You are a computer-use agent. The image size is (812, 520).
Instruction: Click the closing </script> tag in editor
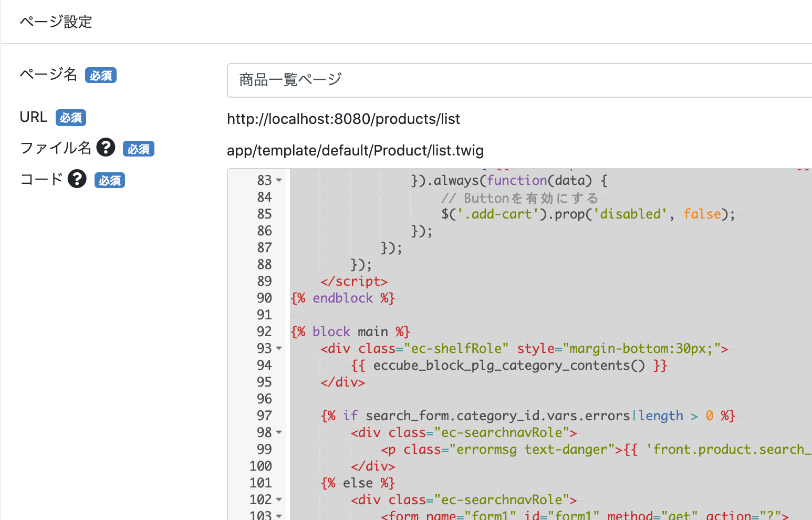(x=354, y=282)
